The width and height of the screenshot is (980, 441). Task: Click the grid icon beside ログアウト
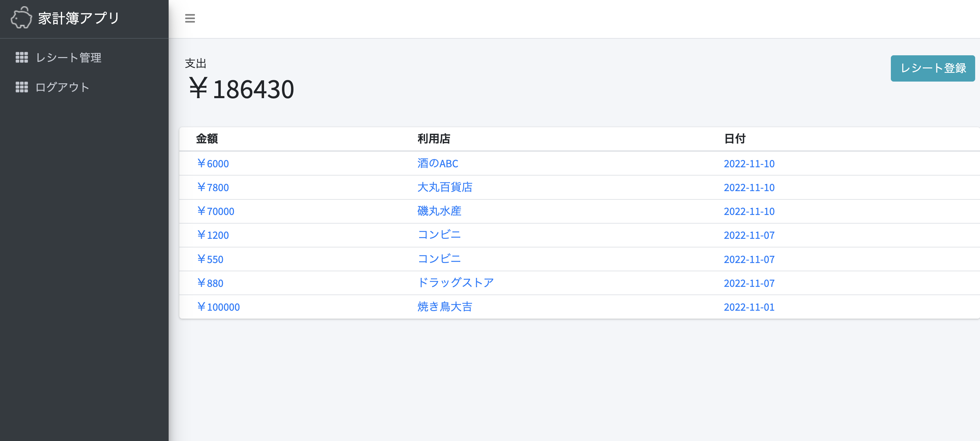(x=22, y=87)
